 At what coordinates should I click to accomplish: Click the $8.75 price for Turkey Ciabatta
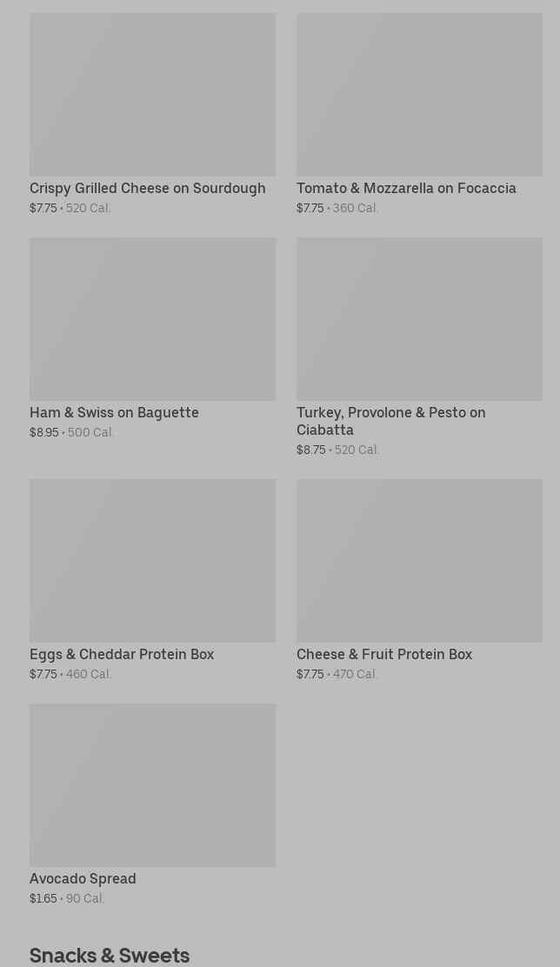coord(310,450)
